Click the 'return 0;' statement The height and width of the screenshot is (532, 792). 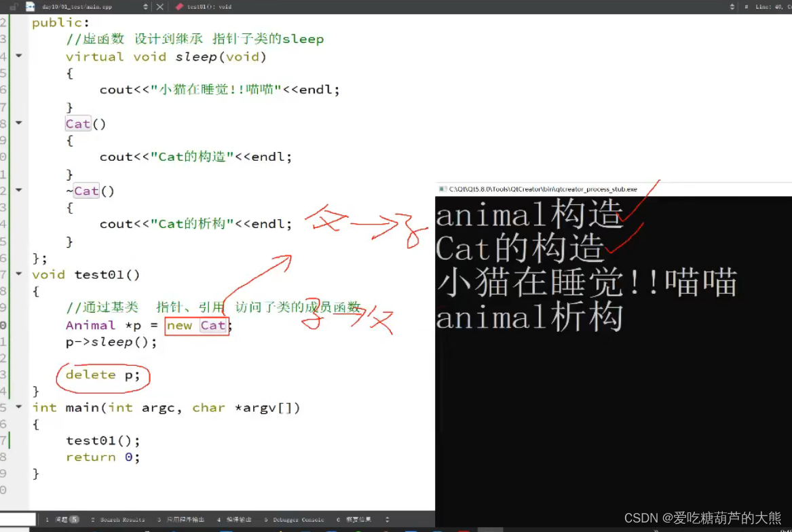click(103, 457)
